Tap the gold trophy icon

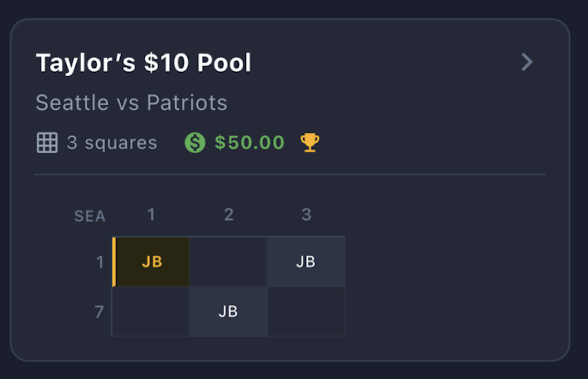(x=309, y=143)
